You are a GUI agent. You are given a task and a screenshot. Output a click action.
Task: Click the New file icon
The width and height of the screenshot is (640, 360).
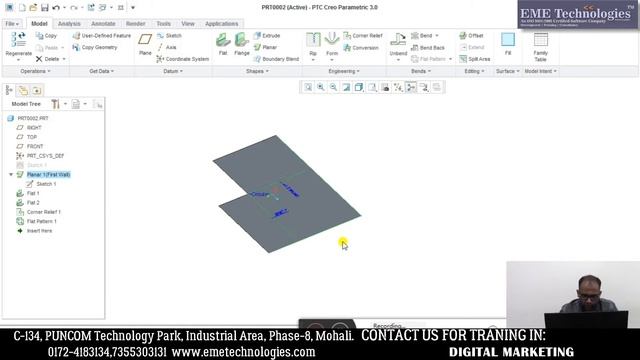[22, 8]
